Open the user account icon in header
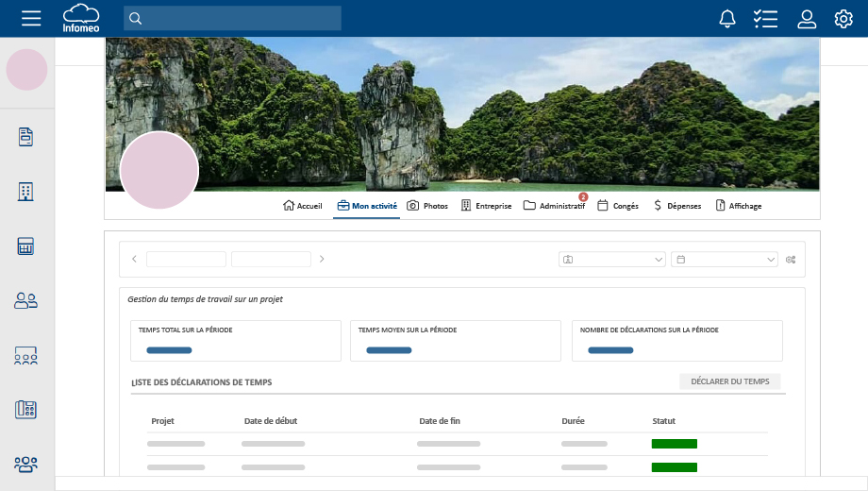868x491 pixels. pos(807,18)
